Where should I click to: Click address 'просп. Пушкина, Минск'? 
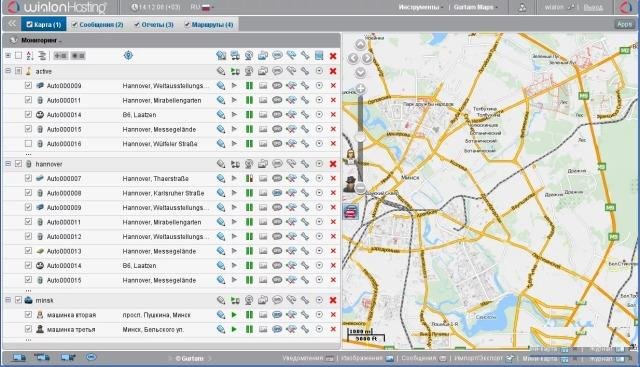(156, 315)
